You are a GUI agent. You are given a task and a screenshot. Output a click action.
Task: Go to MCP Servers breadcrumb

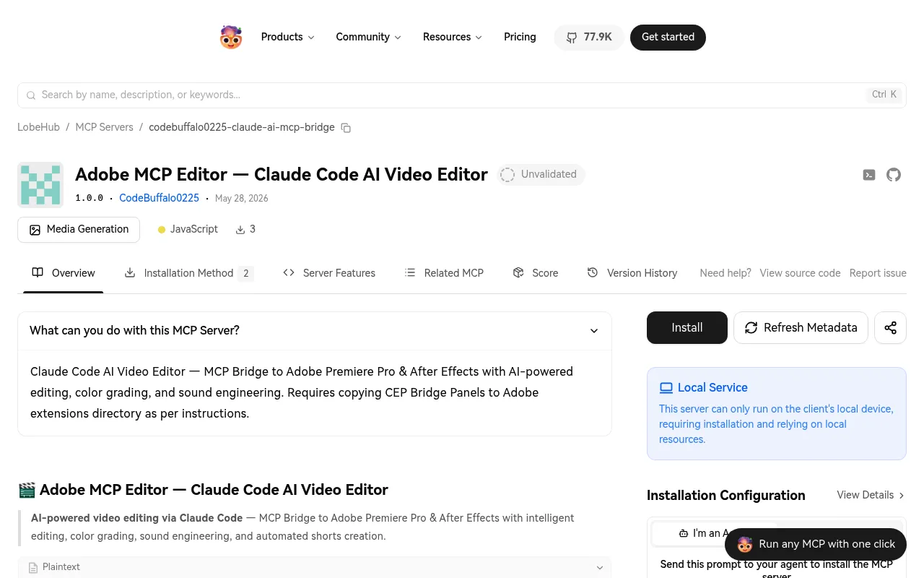[105, 127]
